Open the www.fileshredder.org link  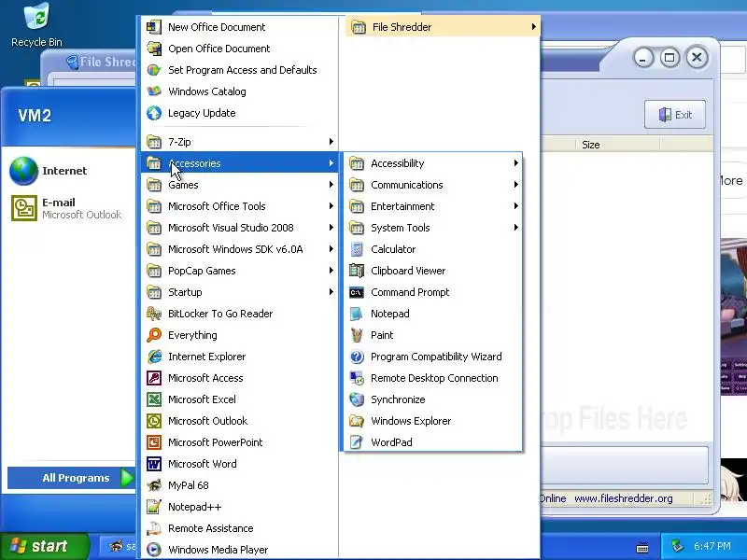point(623,498)
